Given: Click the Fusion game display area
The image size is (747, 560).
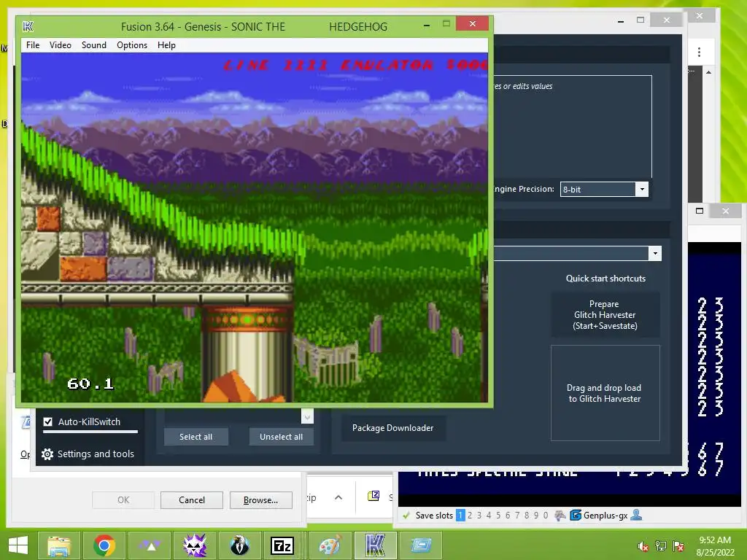Looking at the screenshot, I should tap(255, 227).
